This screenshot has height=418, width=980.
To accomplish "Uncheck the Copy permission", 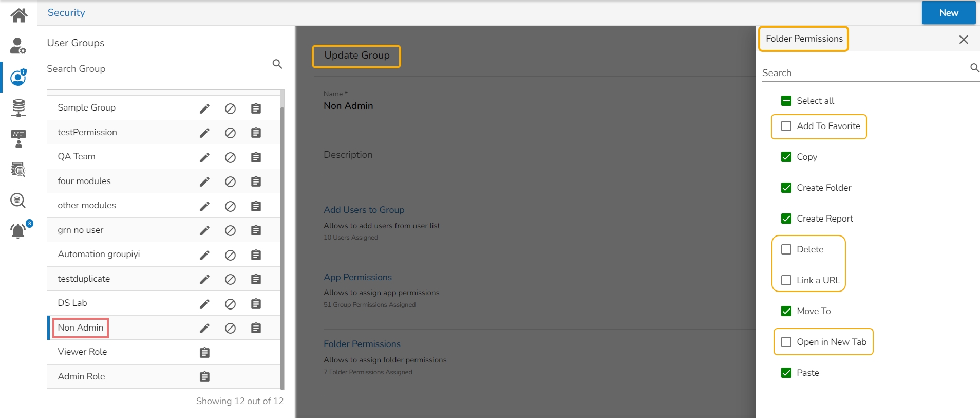I will click(786, 157).
